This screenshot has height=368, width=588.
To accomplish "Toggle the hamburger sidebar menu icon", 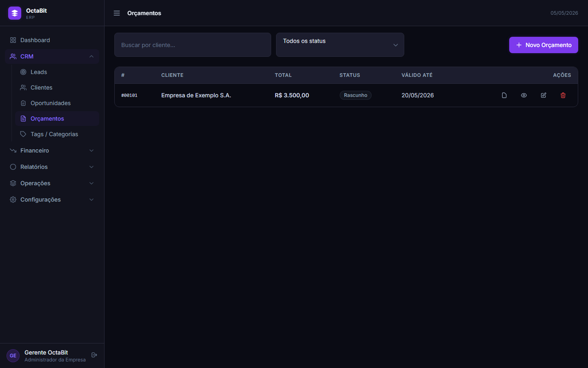I will coord(117,13).
